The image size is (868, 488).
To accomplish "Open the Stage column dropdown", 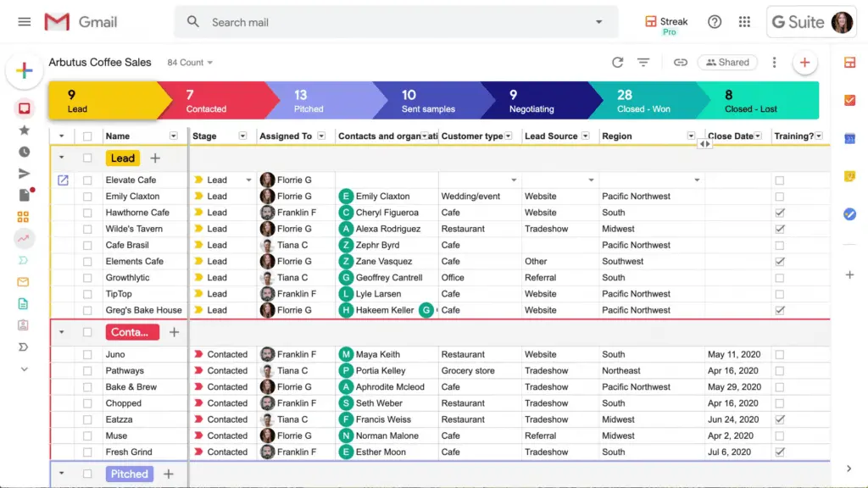I will (x=242, y=136).
